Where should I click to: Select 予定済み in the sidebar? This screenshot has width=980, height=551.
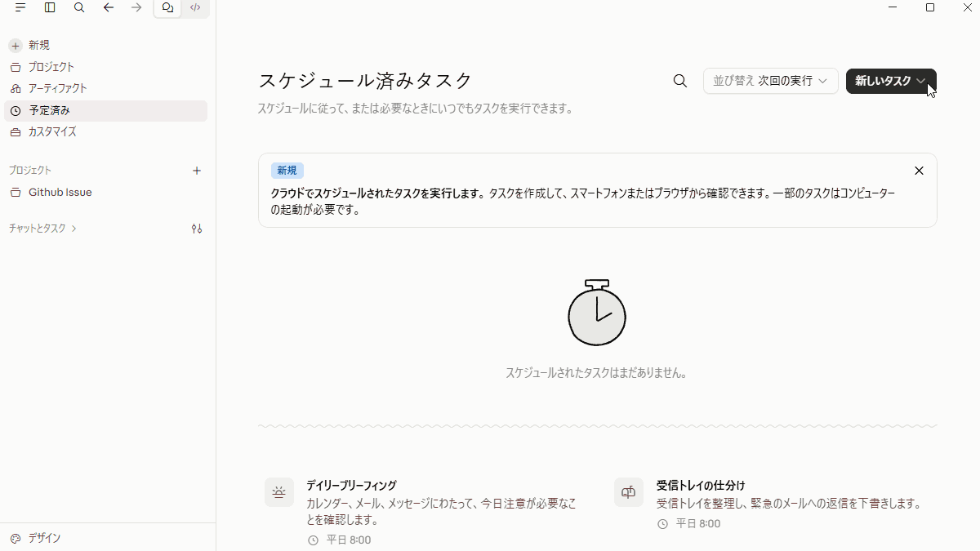pyautogui.click(x=108, y=110)
